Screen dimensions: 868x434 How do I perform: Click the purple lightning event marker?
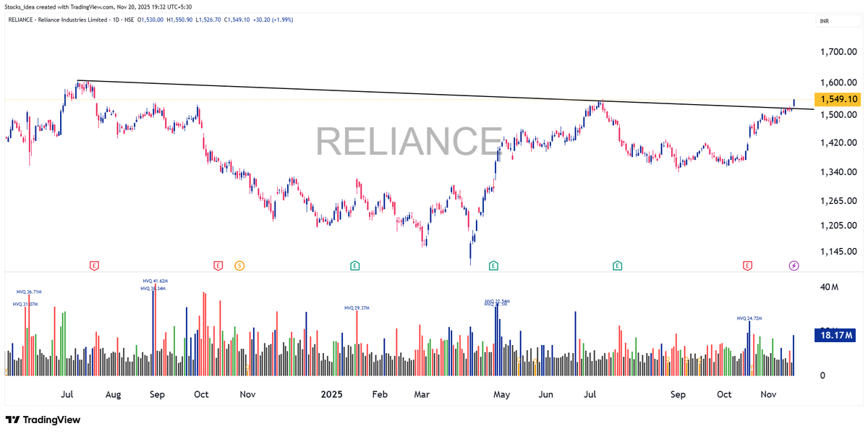793,266
